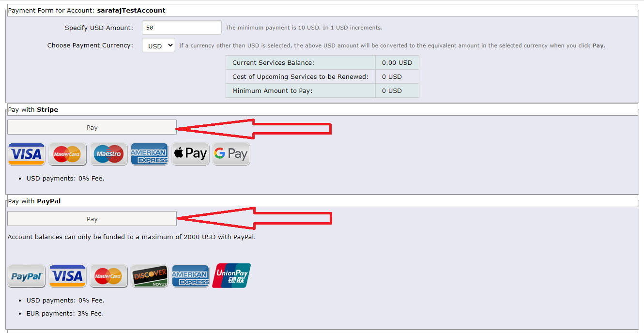Click the American Express icon under Stripe
This screenshot has height=333, width=644.
[x=149, y=154]
